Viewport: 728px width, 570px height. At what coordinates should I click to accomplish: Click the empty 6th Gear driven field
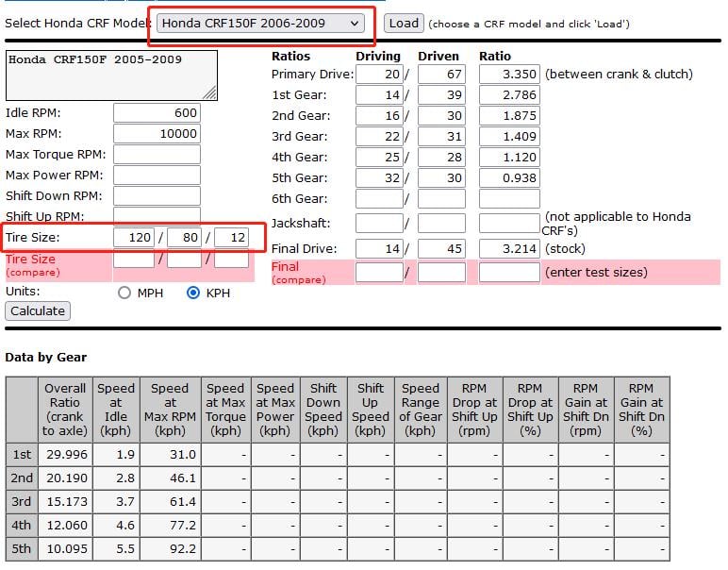[x=441, y=198]
